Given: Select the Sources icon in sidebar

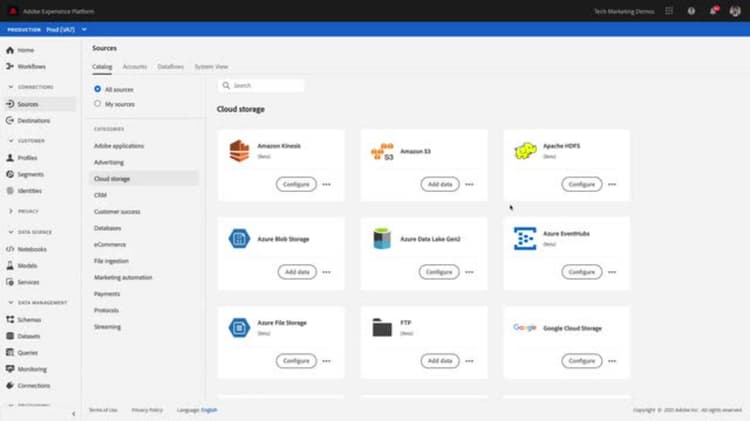Looking at the screenshot, I should coord(10,104).
